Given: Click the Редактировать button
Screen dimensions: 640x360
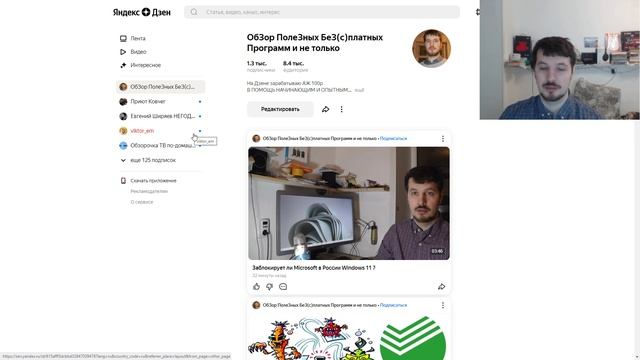Looking at the screenshot, I should pyautogui.click(x=280, y=109).
